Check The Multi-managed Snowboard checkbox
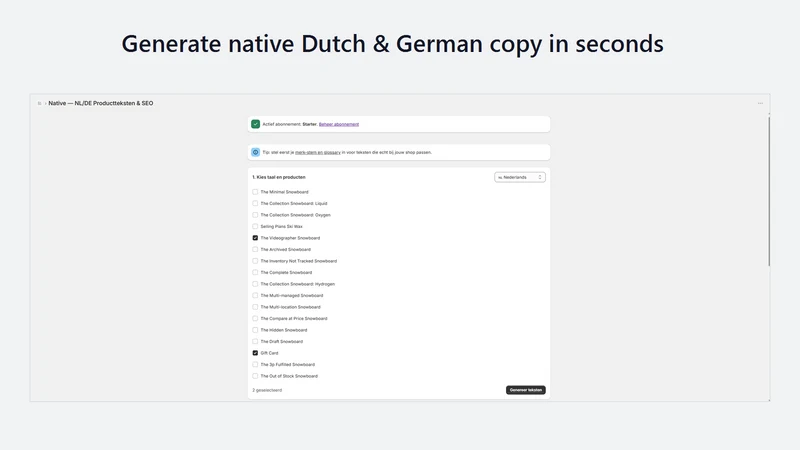800x450 pixels. click(255, 295)
